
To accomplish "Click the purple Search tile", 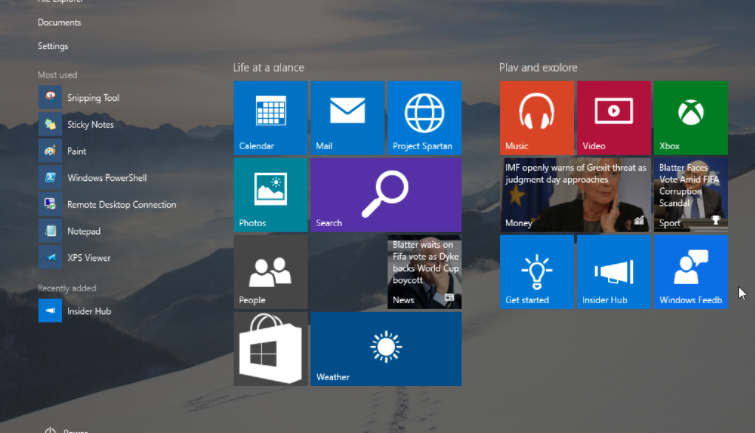I will 385,195.
